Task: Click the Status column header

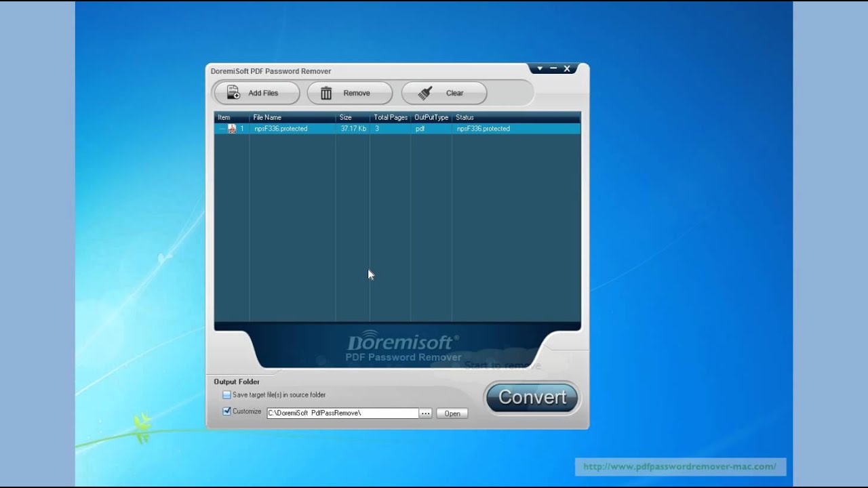Action: [516, 117]
